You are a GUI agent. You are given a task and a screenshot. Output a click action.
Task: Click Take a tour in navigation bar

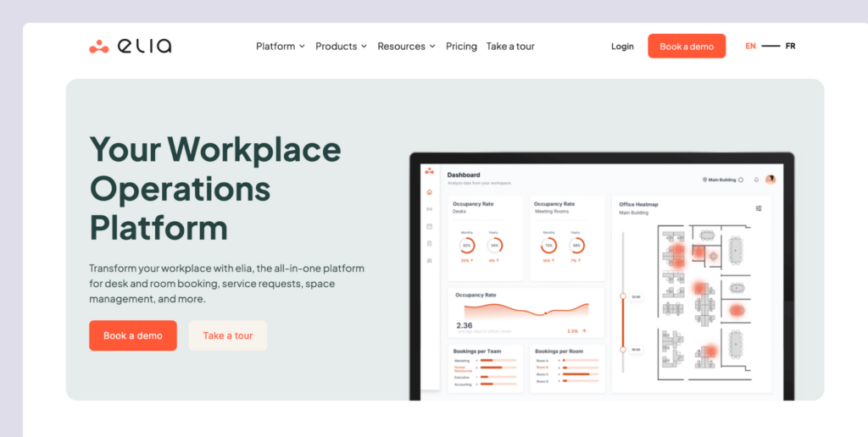pos(510,47)
